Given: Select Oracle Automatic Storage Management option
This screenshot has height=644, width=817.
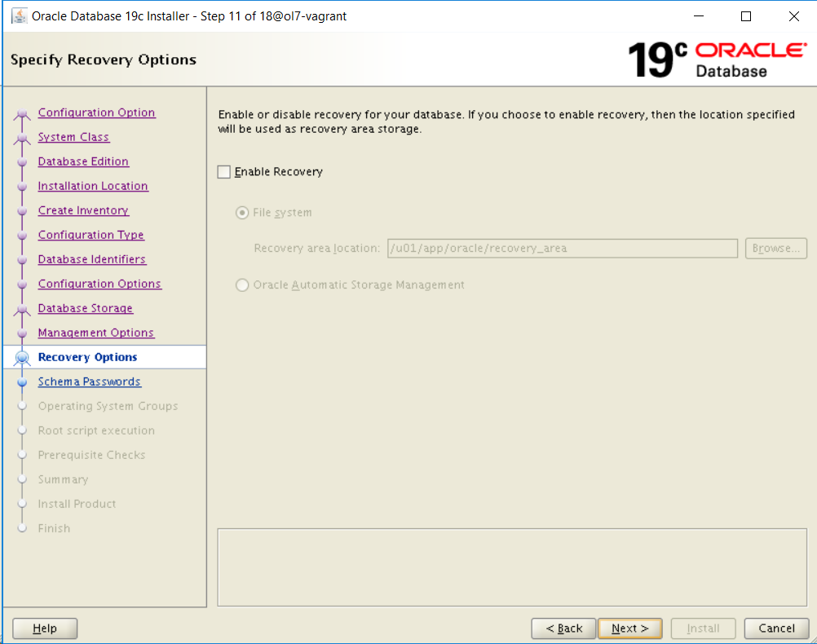Looking at the screenshot, I should tap(242, 285).
